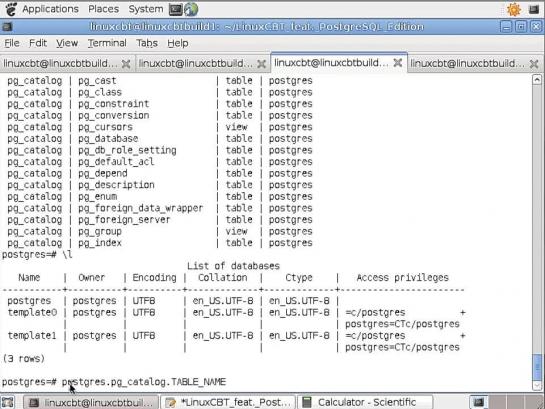This screenshot has width=545, height=409.
Task: Switch to the first linuxcbt terminal tab
Action: [x=60, y=64]
